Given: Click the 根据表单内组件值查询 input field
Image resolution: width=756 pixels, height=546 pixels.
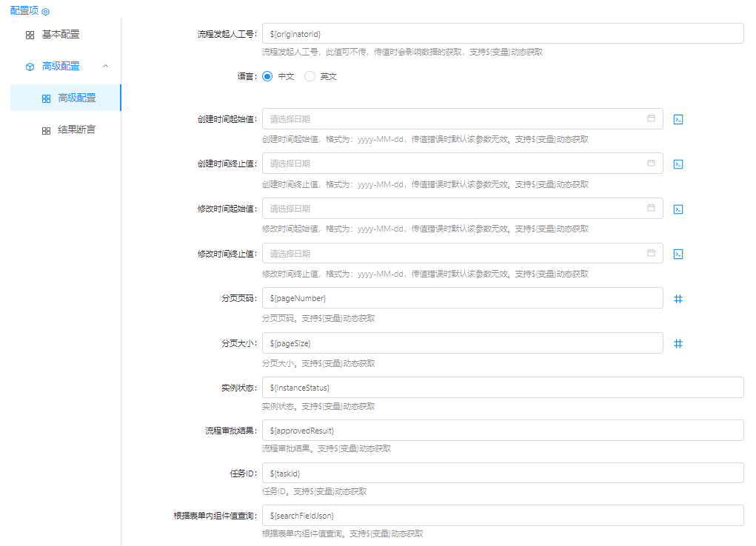Looking at the screenshot, I should point(502,515).
